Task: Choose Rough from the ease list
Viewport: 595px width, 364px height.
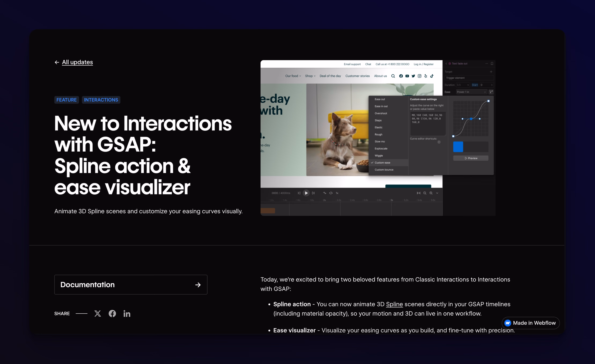Action: (x=378, y=134)
